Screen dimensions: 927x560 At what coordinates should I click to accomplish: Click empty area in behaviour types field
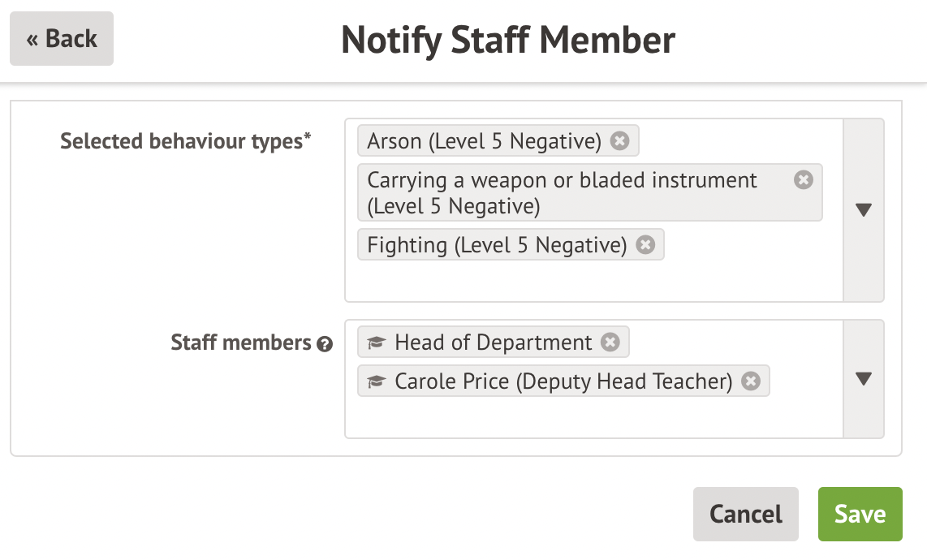pos(593,281)
